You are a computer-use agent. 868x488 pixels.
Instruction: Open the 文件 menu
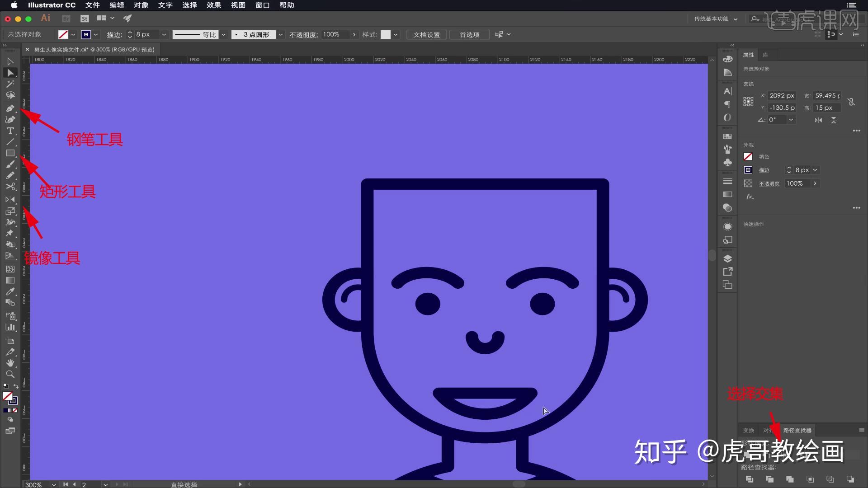pos(92,5)
